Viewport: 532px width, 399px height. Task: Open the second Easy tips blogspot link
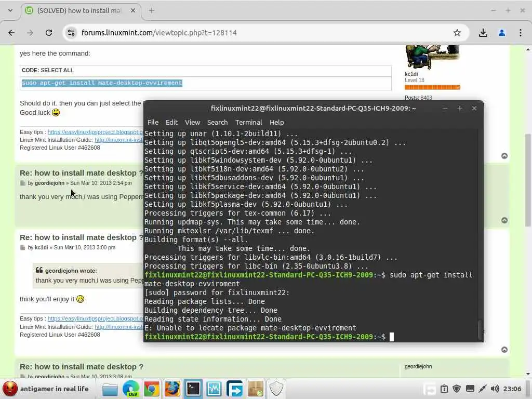(x=96, y=318)
